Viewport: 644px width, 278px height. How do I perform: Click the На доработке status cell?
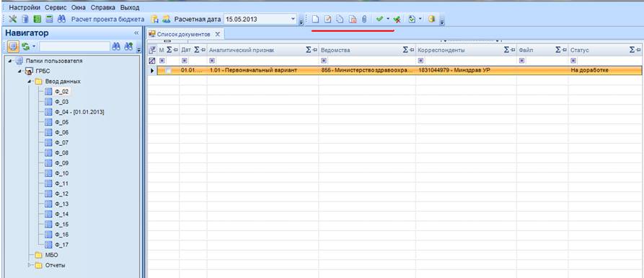[x=604, y=71]
